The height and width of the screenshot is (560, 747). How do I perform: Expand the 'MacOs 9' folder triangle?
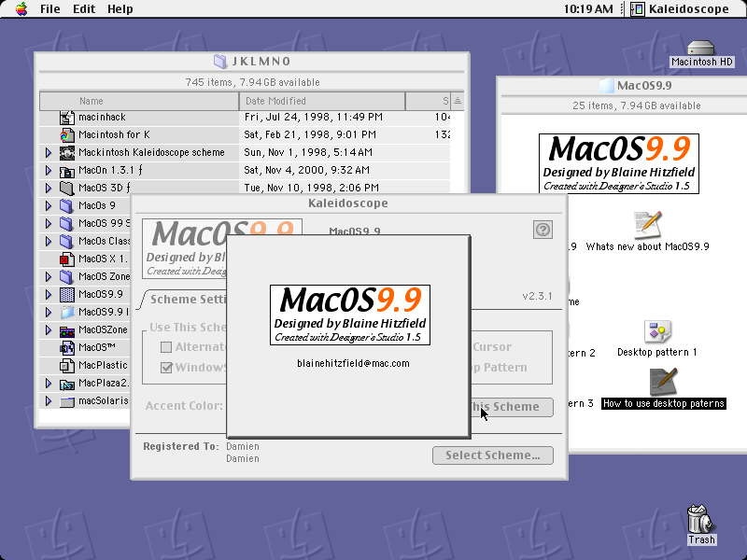[x=49, y=205]
